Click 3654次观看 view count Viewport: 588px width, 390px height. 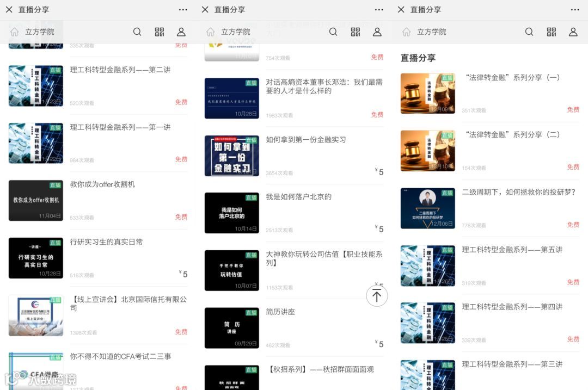[279, 173]
